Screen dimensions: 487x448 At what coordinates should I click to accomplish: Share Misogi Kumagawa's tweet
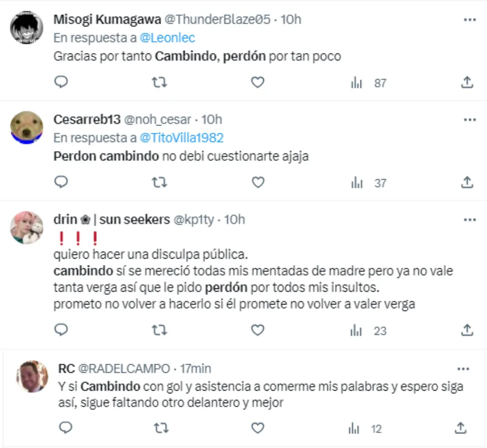(468, 82)
